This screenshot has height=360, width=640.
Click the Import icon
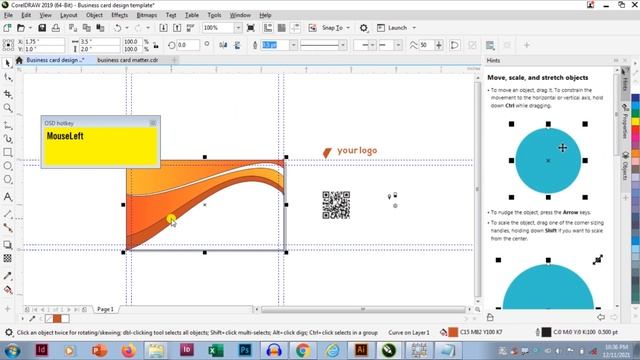[163, 28]
